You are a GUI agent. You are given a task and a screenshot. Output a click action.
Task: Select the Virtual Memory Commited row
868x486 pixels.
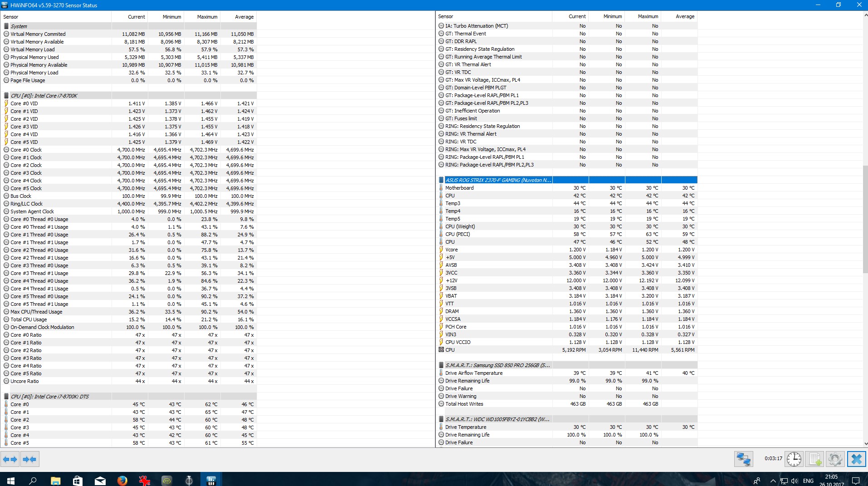(x=129, y=34)
